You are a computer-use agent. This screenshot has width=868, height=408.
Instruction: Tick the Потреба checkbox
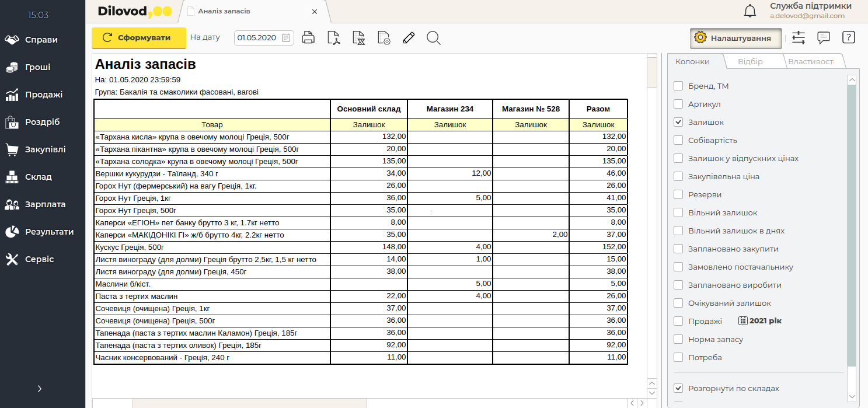pyautogui.click(x=678, y=357)
